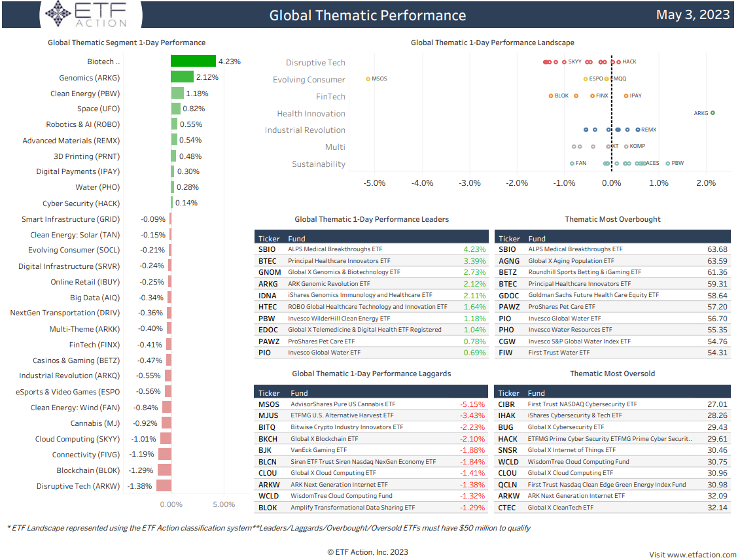This screenshot has height=560, width=740.
Task: Click the Cloud Computing (SKYY) label
Action: click(77, 439)
